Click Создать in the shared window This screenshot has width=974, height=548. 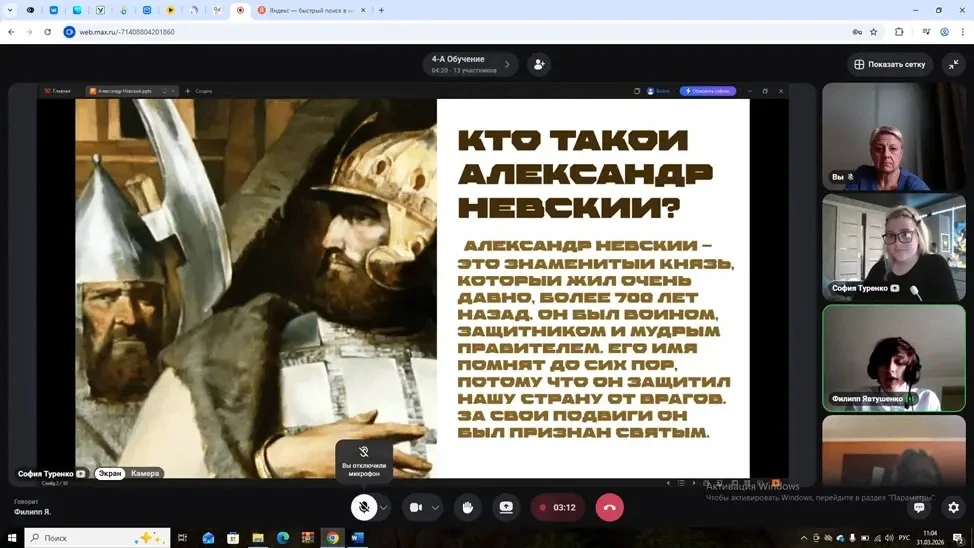[199, 91]
